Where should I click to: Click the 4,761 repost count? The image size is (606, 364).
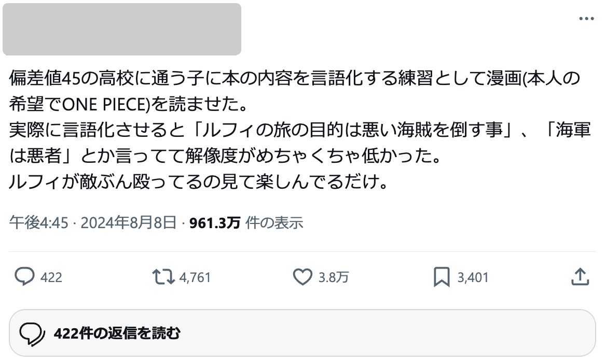[x=195, y=277]
